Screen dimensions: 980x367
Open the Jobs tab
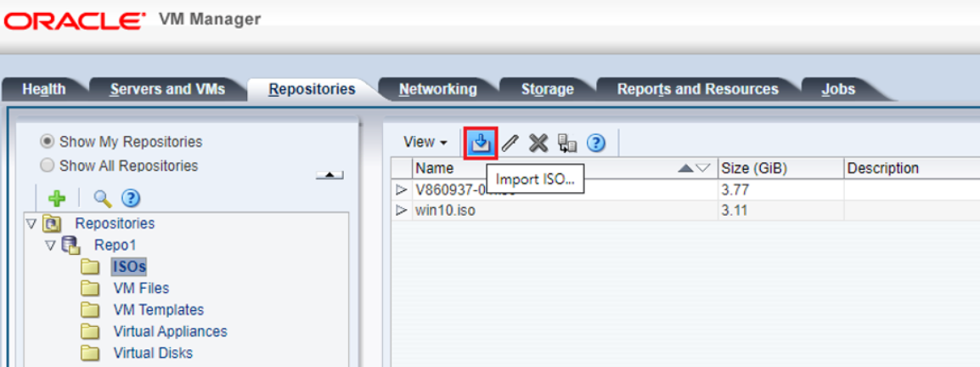[x=838, y=89]
